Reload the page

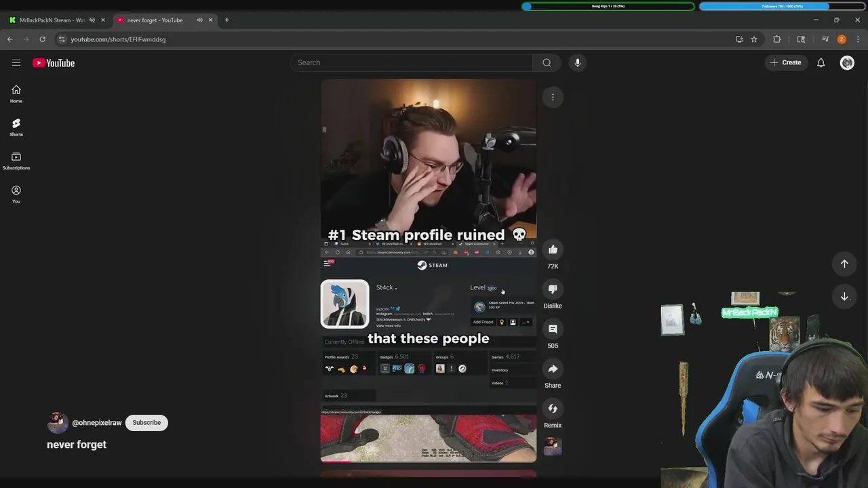[x=42, y=39]
